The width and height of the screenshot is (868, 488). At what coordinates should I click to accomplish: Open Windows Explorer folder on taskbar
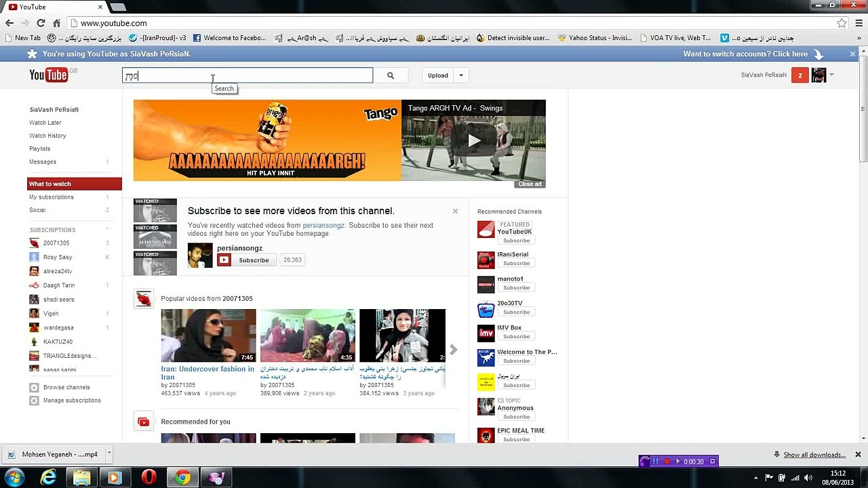click(81, 478)
